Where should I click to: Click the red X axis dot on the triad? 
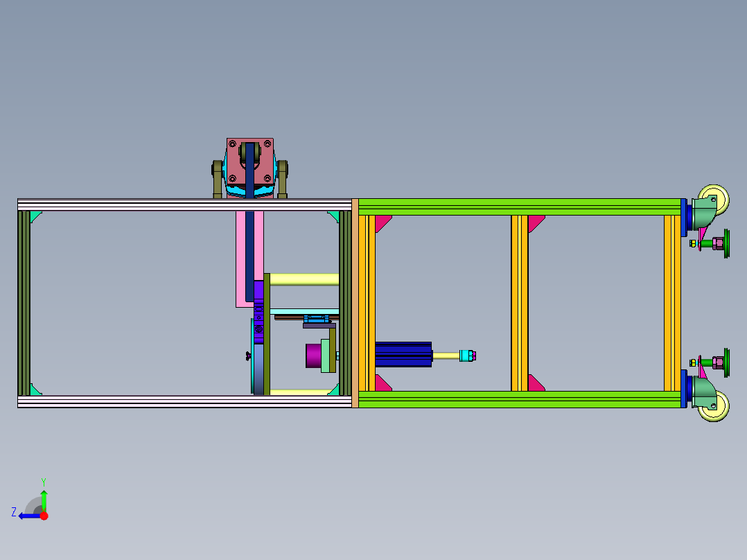44,516
